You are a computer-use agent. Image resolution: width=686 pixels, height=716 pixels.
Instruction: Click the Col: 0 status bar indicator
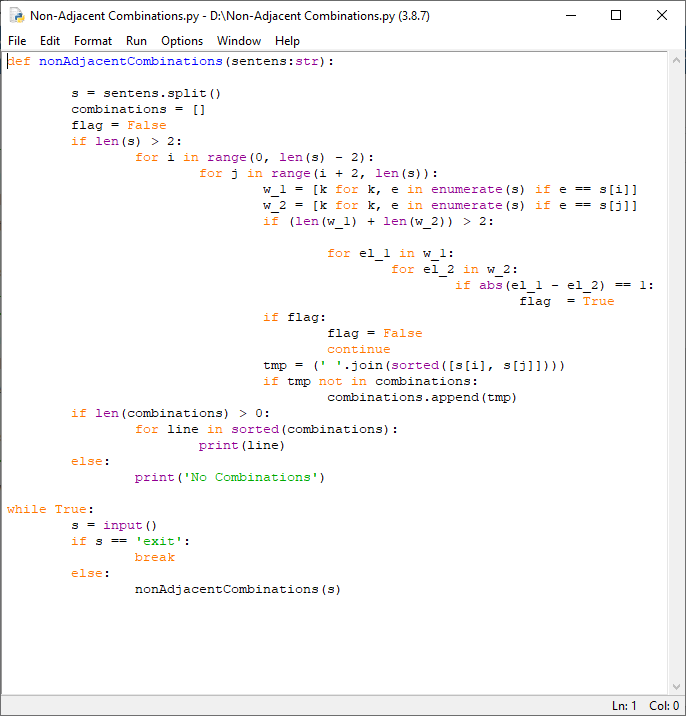point(664,706)
